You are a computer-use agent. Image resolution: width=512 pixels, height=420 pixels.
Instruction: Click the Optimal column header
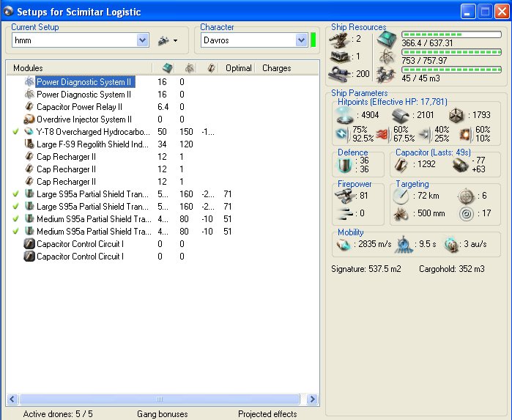238,68
